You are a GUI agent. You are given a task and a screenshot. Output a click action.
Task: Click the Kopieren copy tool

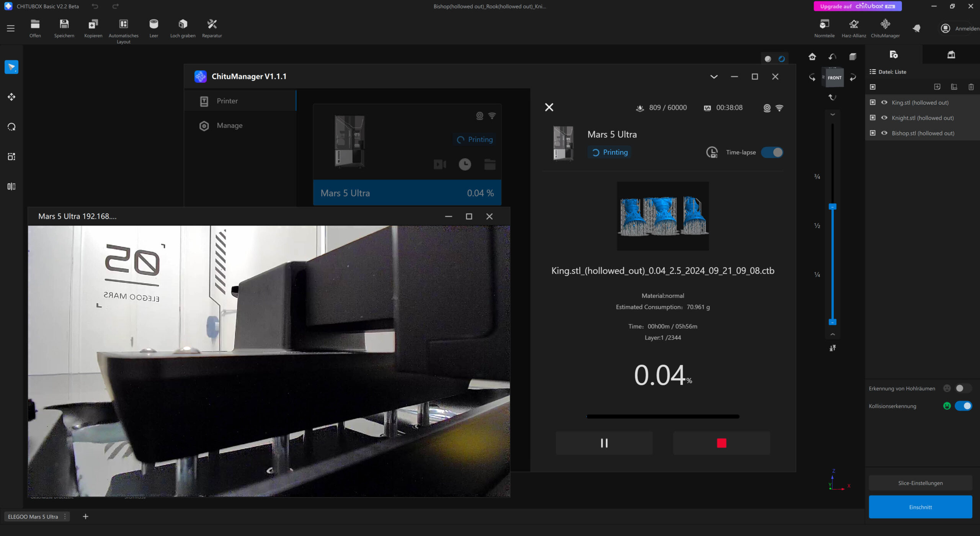[x=93, y=28]
